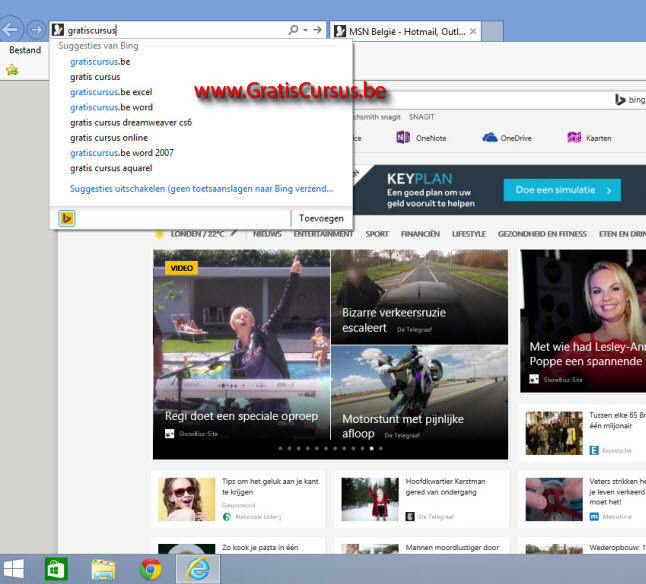
Task: Open Hoofdkwartier Kerstman article
Action: click(422, 500)
